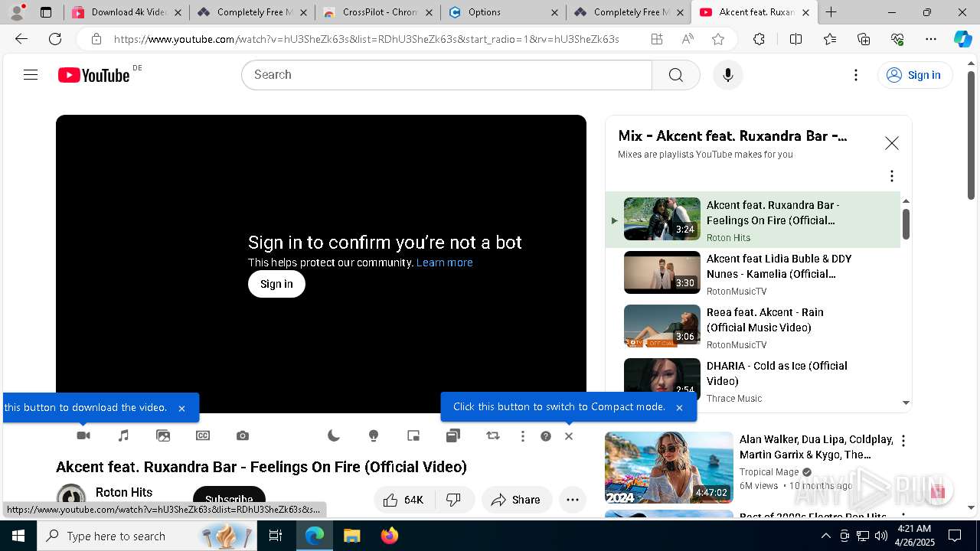
Task: Click the Sign in button in header
Action: 914,75
